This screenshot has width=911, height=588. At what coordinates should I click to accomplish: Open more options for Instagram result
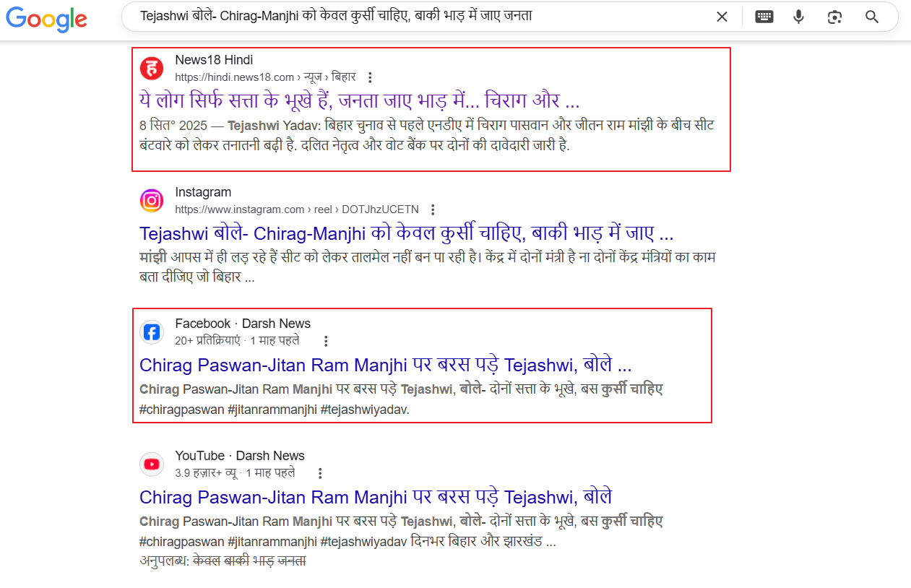[x=433, y=209]
